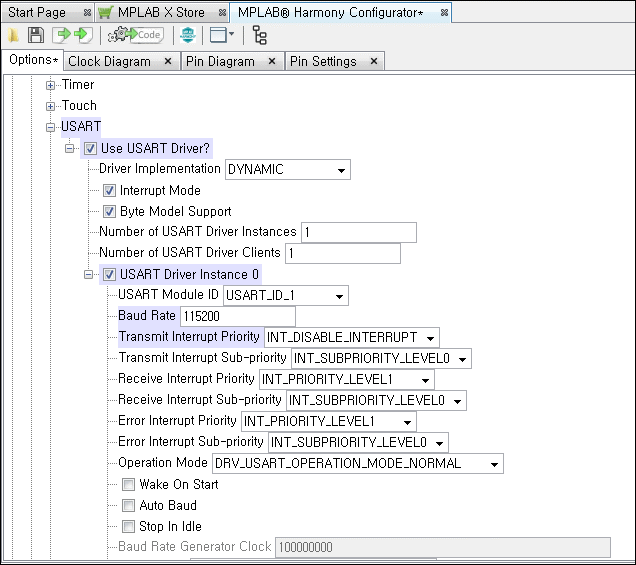Close the MPLAB X Store tab

pyautogui.click(x=222, y=13)
